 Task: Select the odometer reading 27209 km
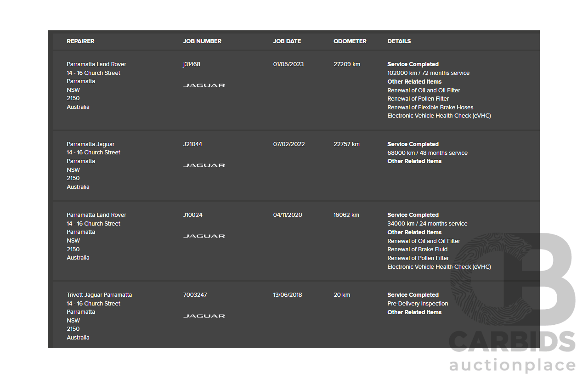347,64
